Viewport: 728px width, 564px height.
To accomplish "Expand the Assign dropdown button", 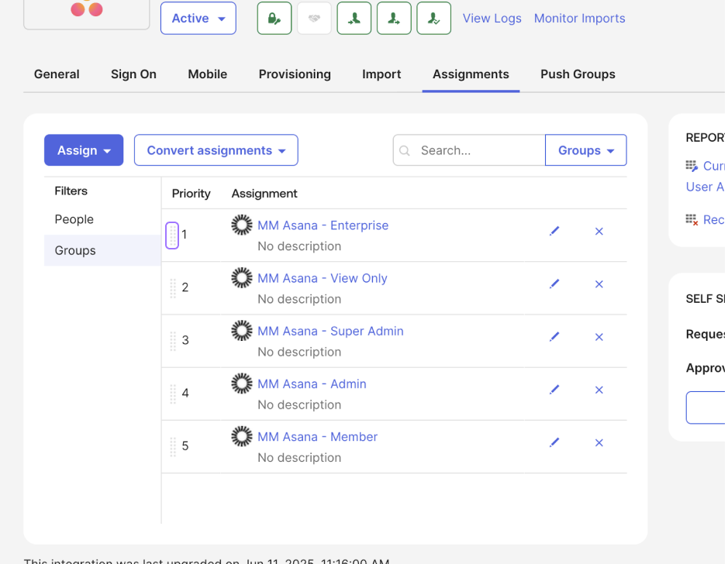I will 84,150.
